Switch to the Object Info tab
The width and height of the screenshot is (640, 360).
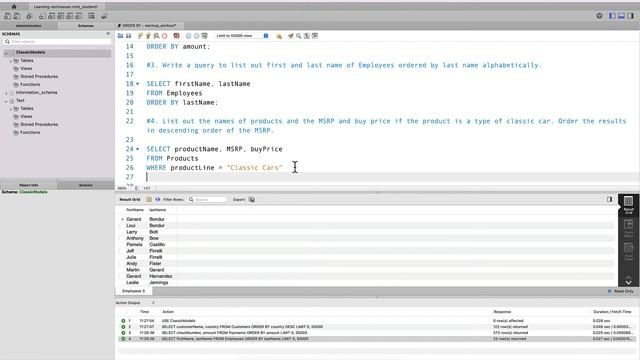[29, 185]
